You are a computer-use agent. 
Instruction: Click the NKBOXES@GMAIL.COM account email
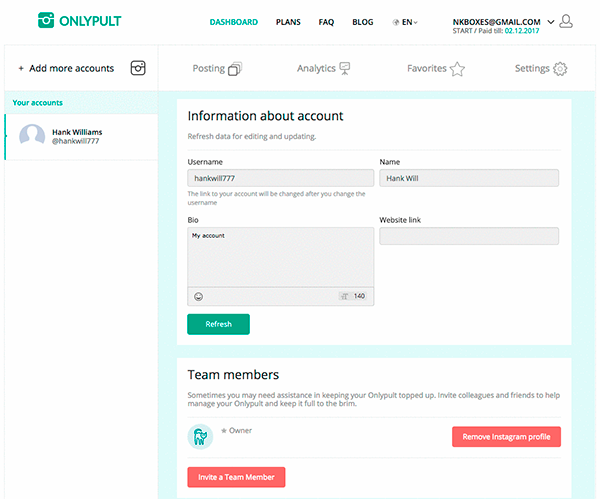496,22
